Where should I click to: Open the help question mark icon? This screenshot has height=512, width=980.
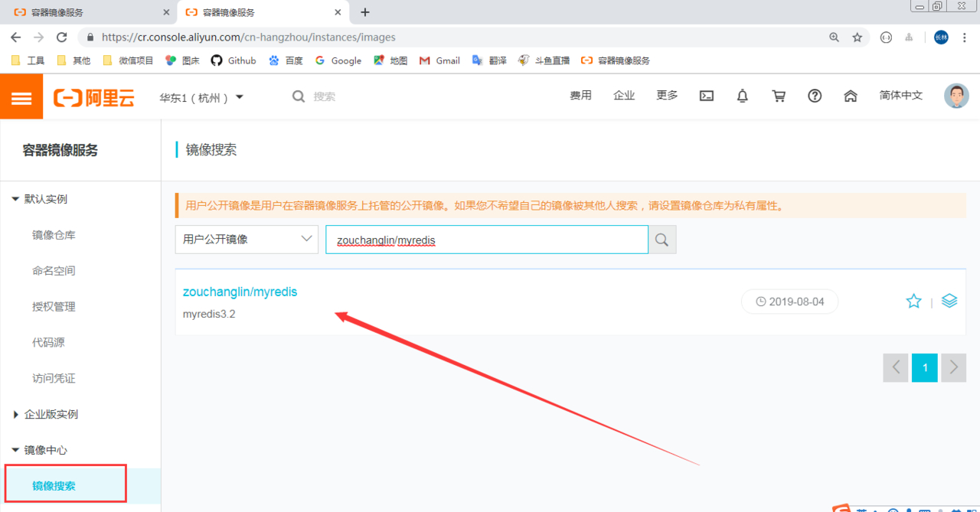tap(815, 96)
